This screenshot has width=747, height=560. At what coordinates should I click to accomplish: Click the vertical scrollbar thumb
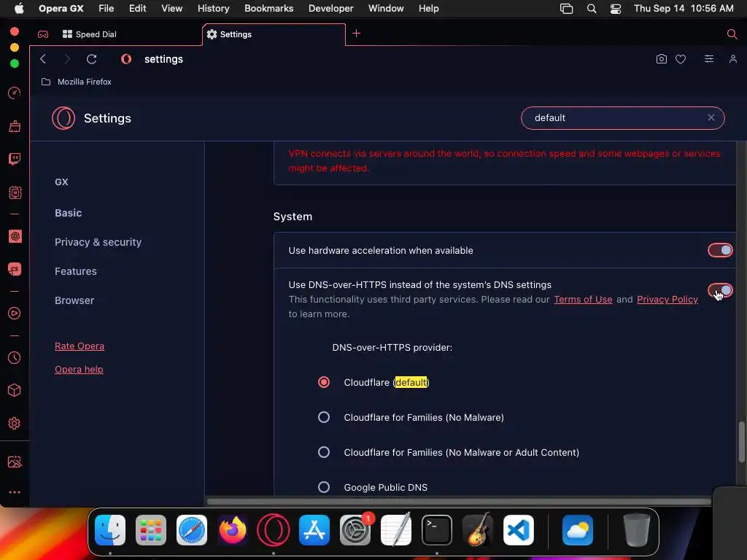click(741, 442)
